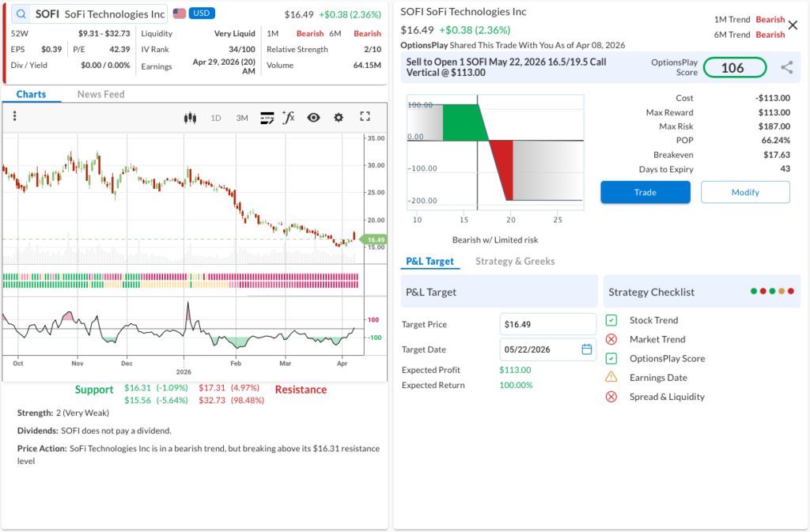This screenshot has height=532, width=810.
Task: Click the Stock Trend checkmark box
Action: pos(611,320)
